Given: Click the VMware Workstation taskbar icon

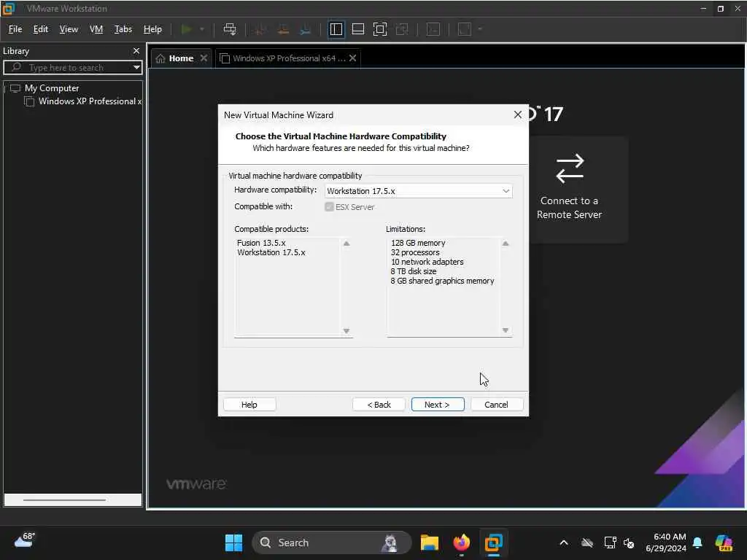Looking at the screenshot, I should coord(494,542).
